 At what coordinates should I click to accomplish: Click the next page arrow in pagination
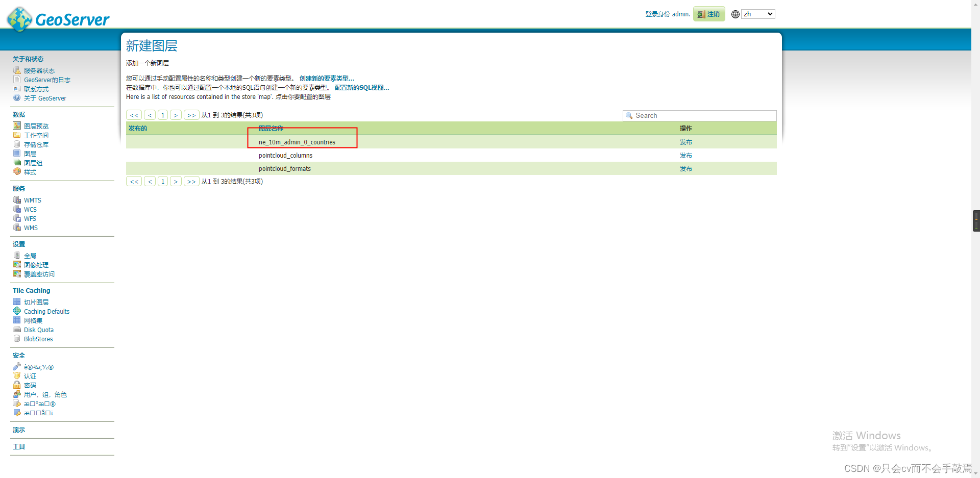coord(176,115)
